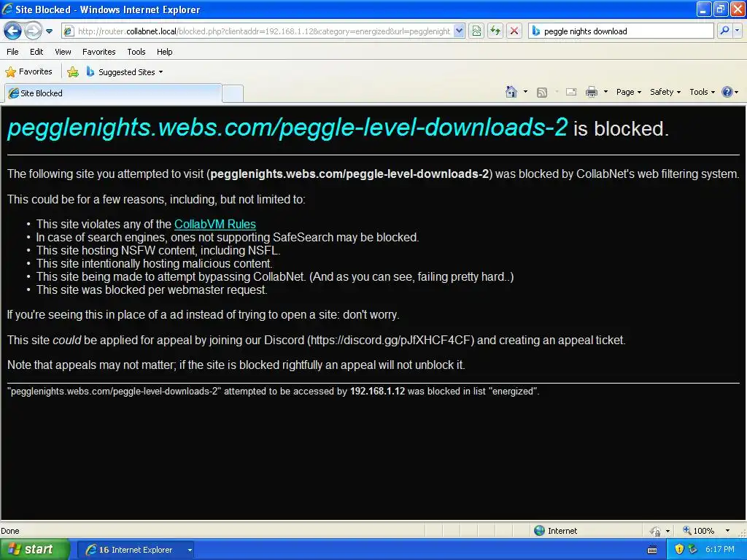Open the Favorites star button
The image size is (747, 560).
(28, 72)
